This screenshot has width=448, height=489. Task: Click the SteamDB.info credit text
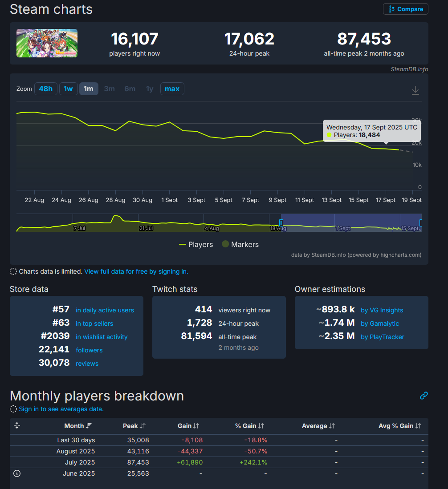(409, 69)
